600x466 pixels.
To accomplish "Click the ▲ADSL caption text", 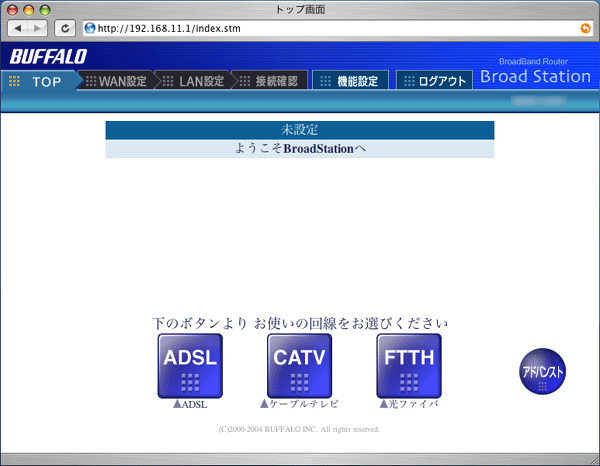I will coord(190,404).
